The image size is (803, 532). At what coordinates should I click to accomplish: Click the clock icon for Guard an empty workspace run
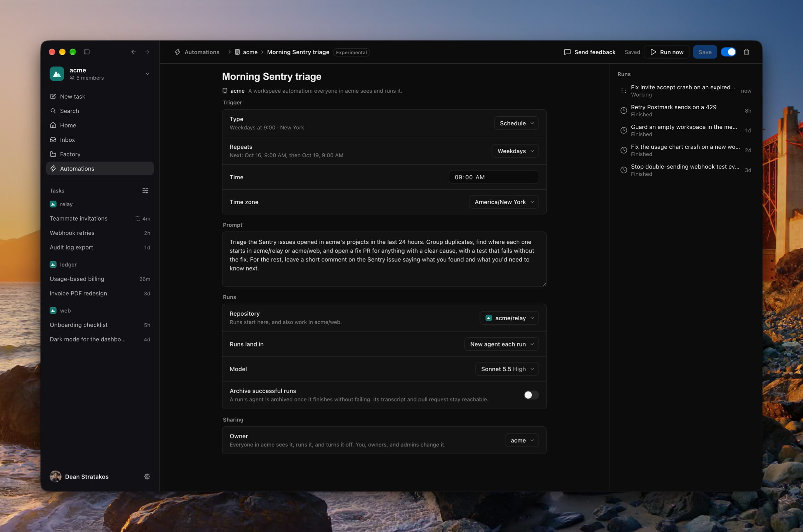click(624, 130)
